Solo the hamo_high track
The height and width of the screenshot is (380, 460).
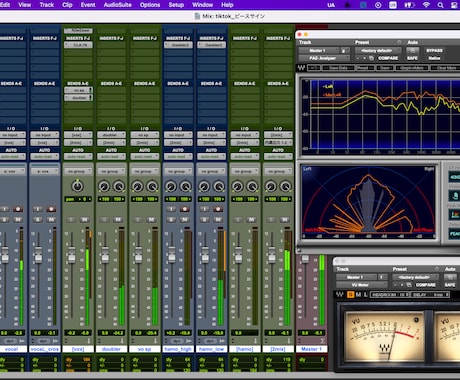point(171,219)
